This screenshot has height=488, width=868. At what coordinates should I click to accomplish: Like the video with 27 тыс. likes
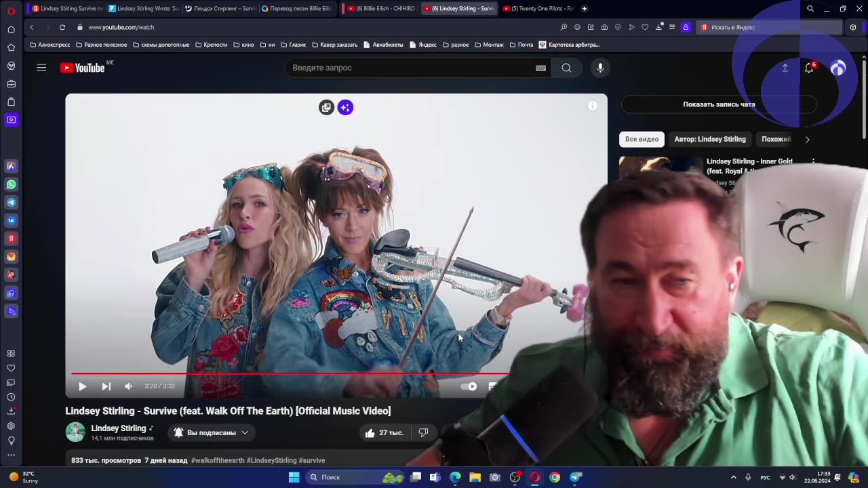coord(384,432)
